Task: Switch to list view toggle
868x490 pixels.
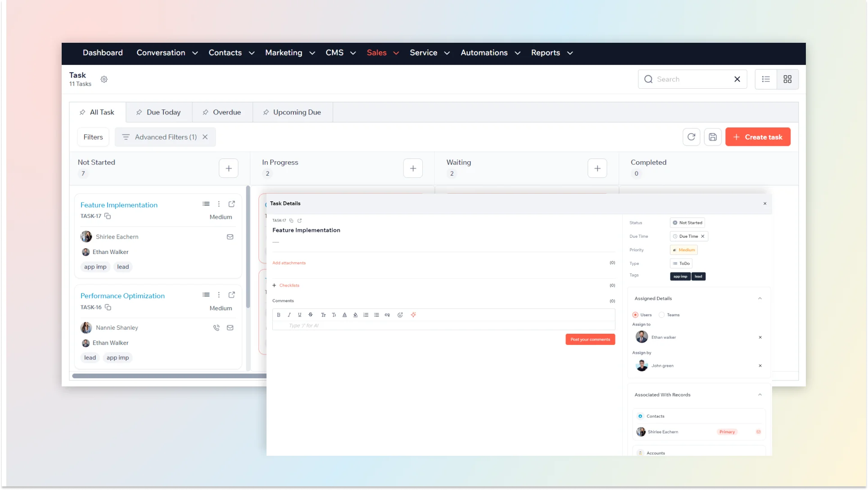Action: click(x=766, y=79)
